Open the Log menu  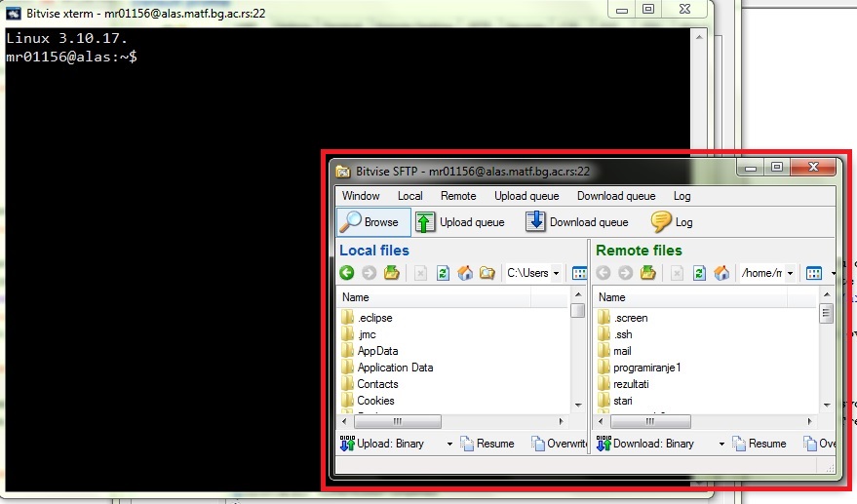[682, 196]
